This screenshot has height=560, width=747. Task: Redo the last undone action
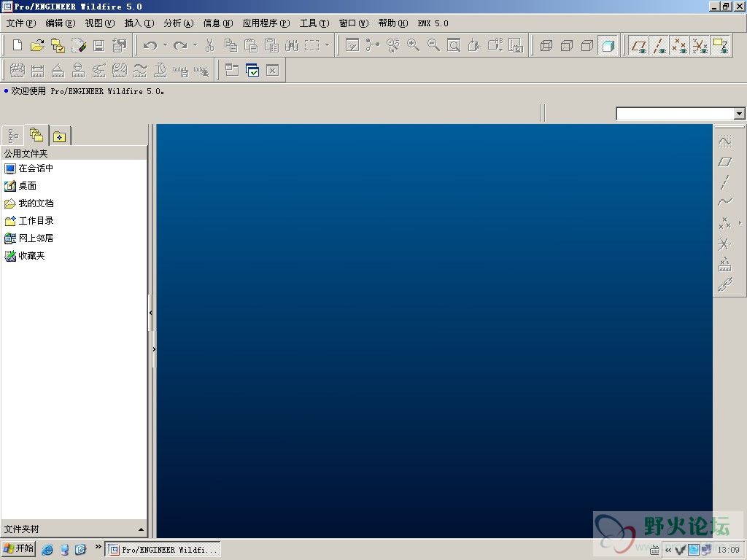click(180, 45)
